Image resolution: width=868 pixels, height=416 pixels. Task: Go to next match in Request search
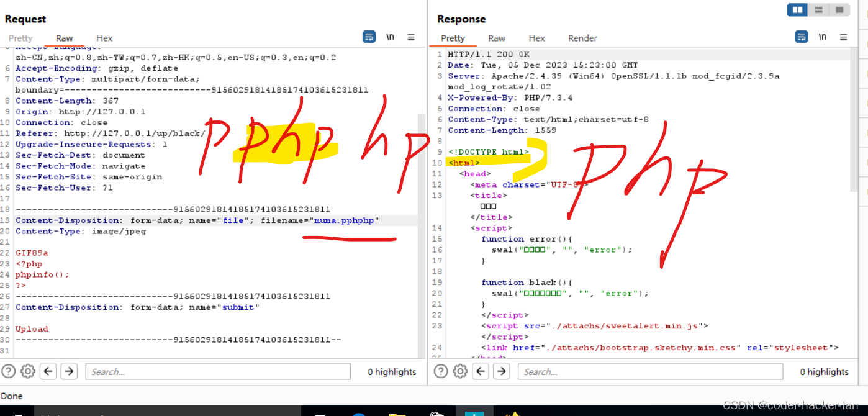(x=69, y=371)
